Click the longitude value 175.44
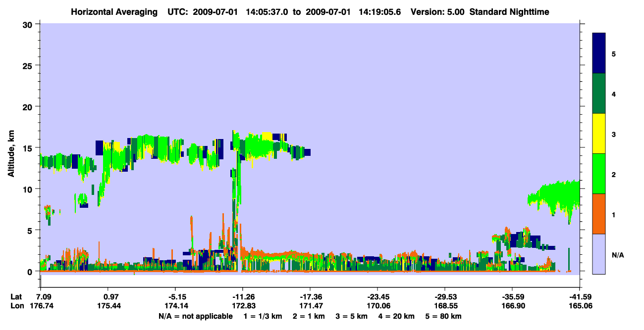 coord(110,306)
